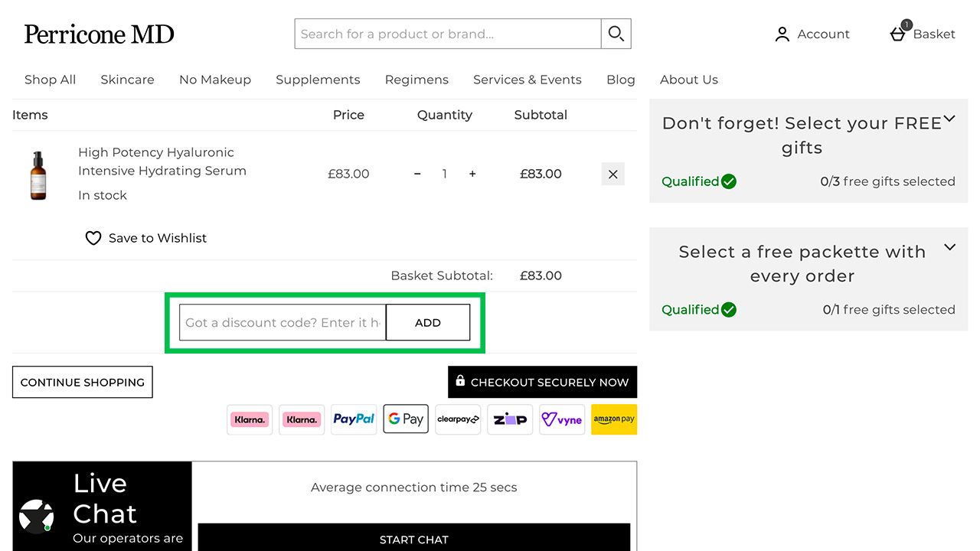This screenshot has width=980, height=551.
Task: Choose the Google Pay payment option
Action: [x=406, y=419]
